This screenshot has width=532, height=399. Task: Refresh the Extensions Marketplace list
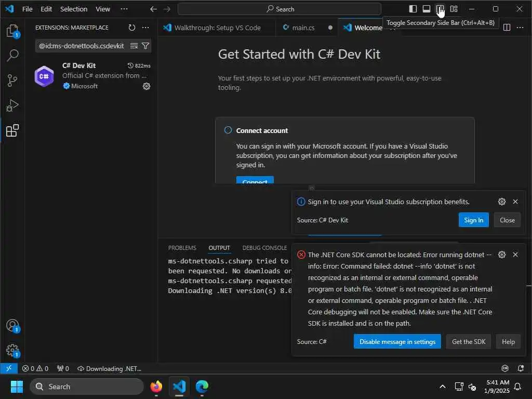(131, 28)
